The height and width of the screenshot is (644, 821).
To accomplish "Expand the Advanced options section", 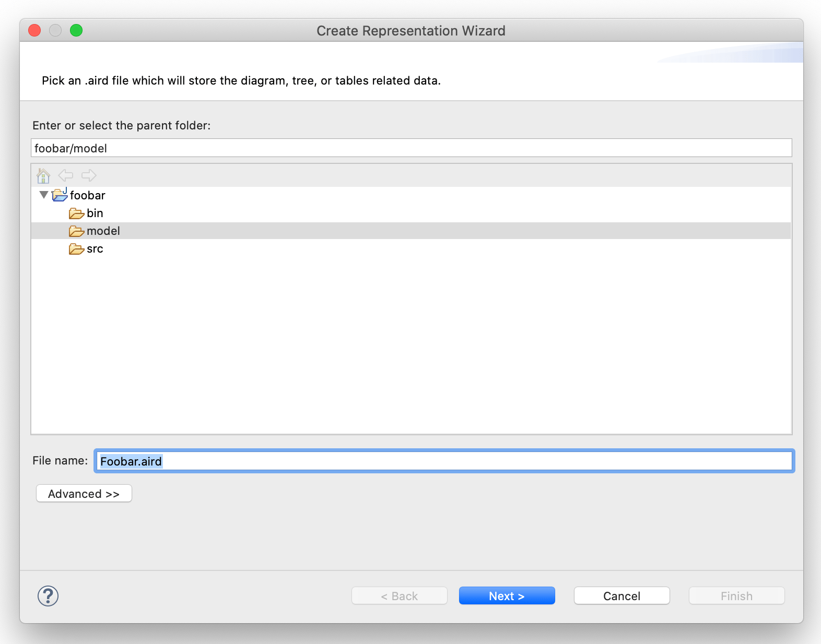I will point(84,494).
